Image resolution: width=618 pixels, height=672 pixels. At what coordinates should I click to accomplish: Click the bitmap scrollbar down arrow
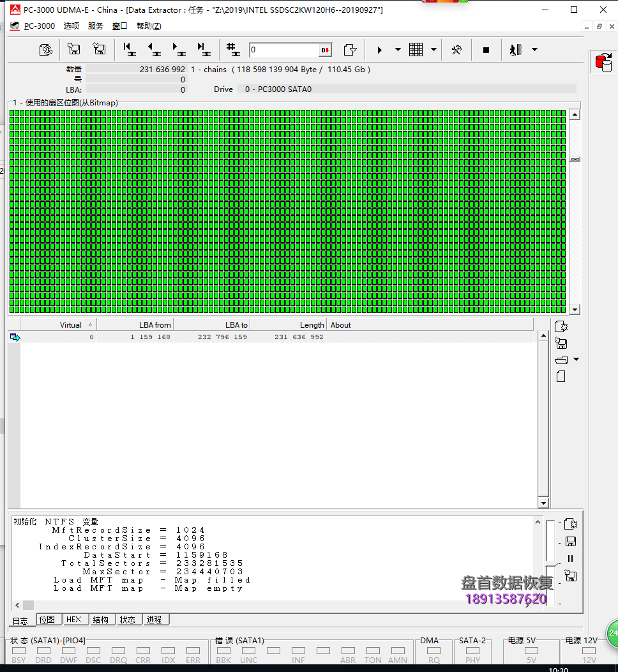point(575,309)
